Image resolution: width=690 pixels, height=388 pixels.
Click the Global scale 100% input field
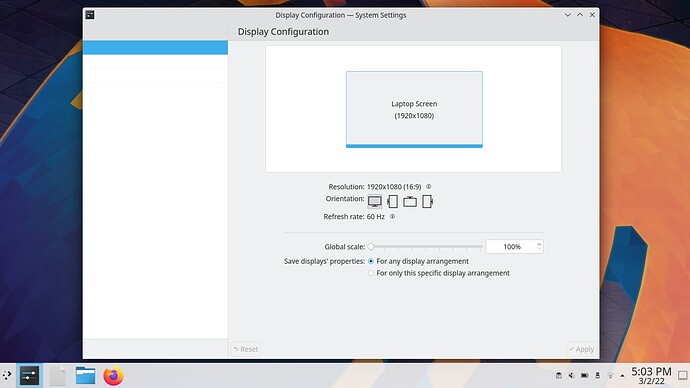[514, 246]
